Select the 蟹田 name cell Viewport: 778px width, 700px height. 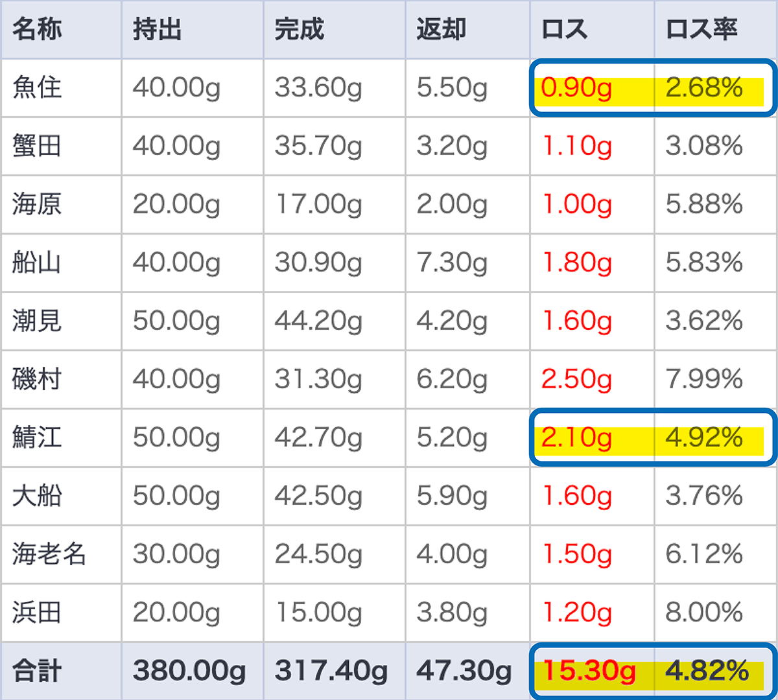tap(37, 146)
